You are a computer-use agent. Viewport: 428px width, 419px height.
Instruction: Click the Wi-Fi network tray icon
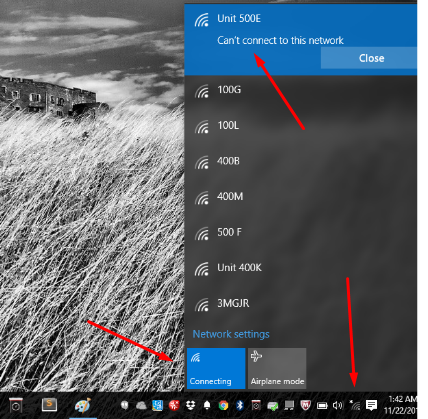point(355,405)
